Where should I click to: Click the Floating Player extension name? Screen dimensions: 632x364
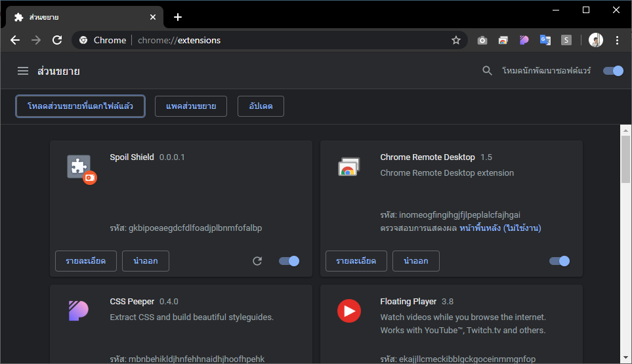[x=408, y=302]
